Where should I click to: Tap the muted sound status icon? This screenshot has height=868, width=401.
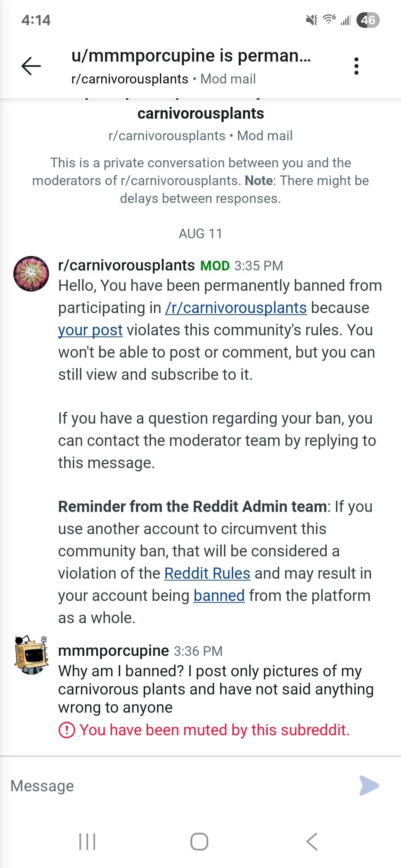pyautogui.click(x=311, y=20)
